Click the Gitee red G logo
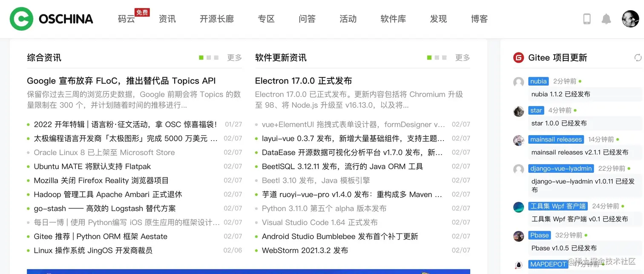The image size is (644, 274). coord(518,58)
